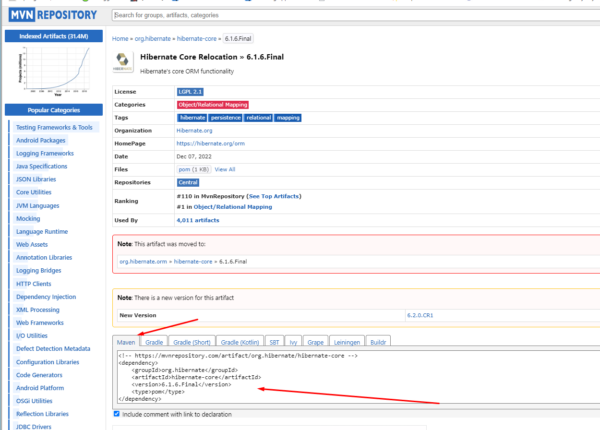Click the relational tag

(258, 118)
